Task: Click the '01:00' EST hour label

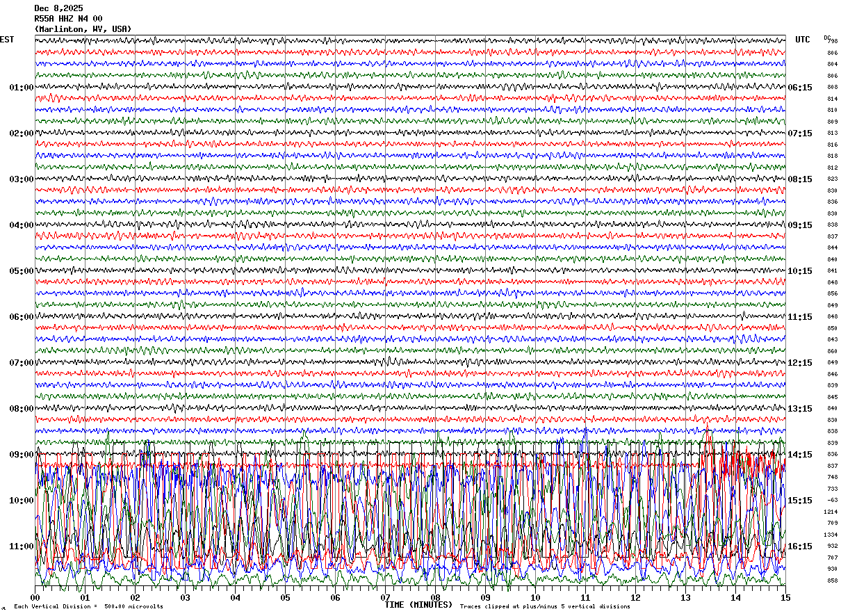Action: tap(22, 88)
